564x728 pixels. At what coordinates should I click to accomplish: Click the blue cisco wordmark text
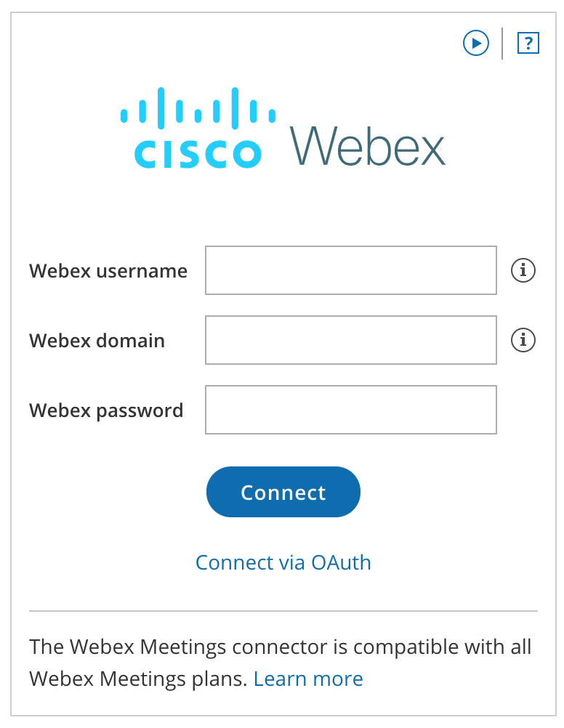pos(198,154)
